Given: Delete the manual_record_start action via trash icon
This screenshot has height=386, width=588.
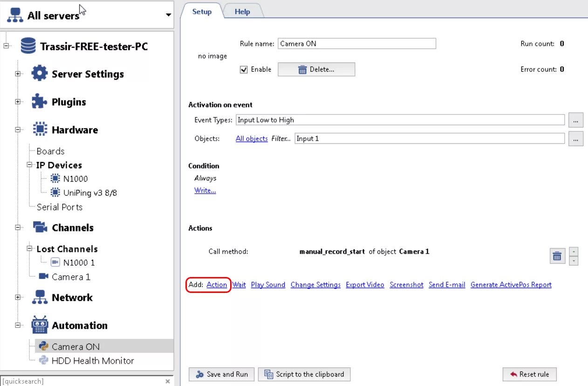Looking at the screenshot, I should [557, 256].
